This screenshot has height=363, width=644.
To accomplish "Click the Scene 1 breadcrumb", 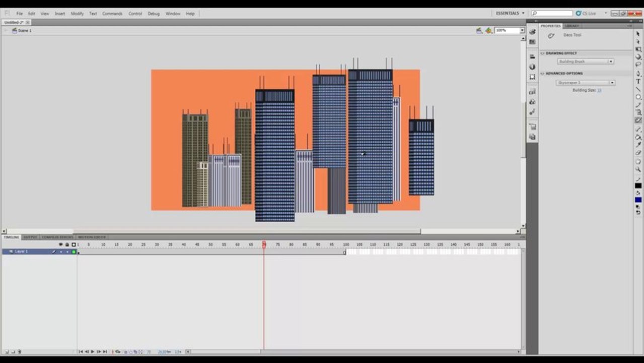I will point(25,31).
